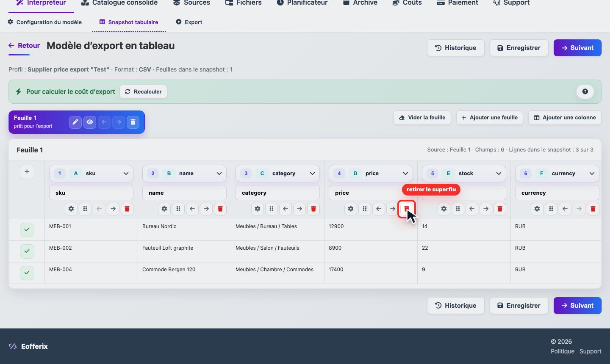The image size is (610, 364).
Task: Move name column to the right
Action: point(206,209)
